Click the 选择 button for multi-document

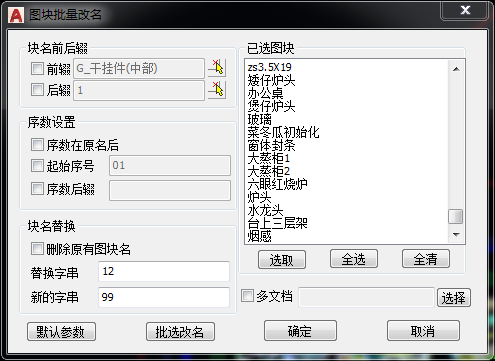[454, 298]
